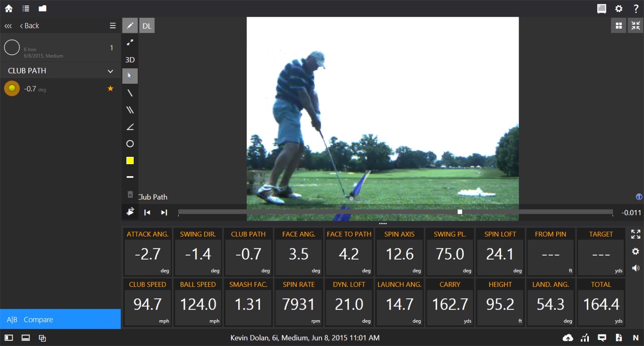Open the list view icon in top bar
The height and width of the screenshot is (346, 644).
pos(26,8)
